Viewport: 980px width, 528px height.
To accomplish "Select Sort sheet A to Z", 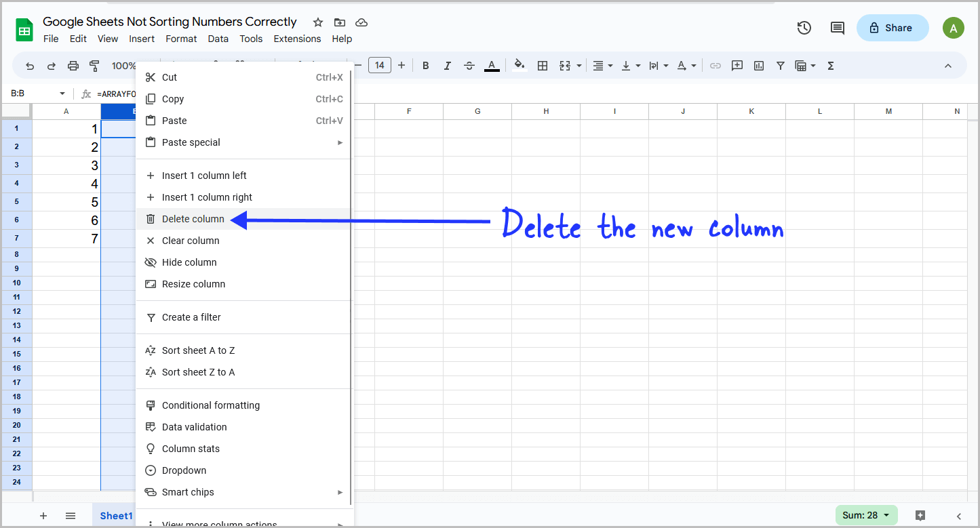I will 244,350.
